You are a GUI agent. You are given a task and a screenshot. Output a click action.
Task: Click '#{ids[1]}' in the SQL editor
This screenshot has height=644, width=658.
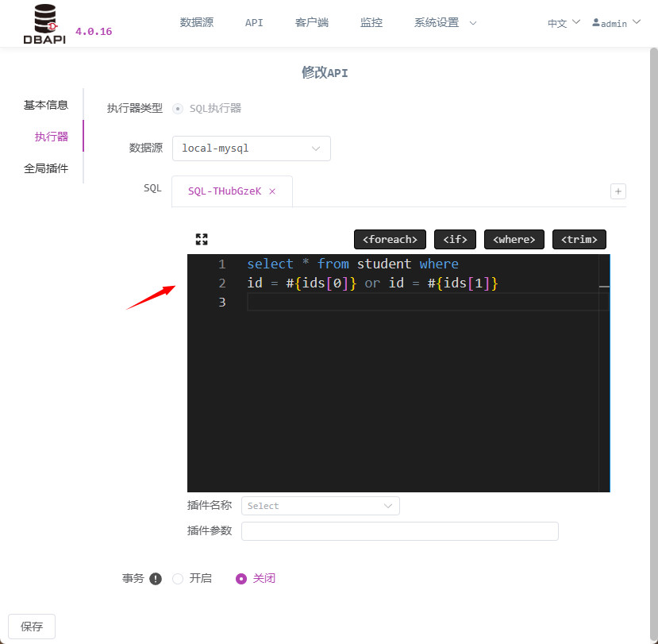click(x=463, y=283)
